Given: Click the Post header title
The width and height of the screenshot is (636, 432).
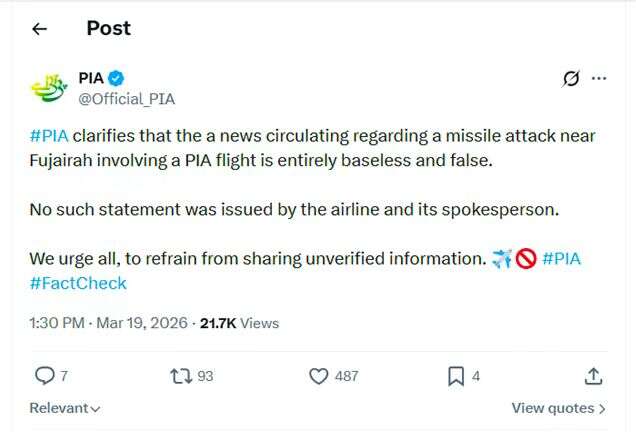Looking at the screenshot, I should [108, 28].
